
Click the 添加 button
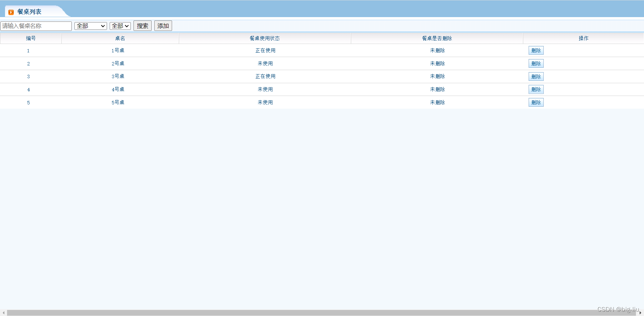point(163,26)
